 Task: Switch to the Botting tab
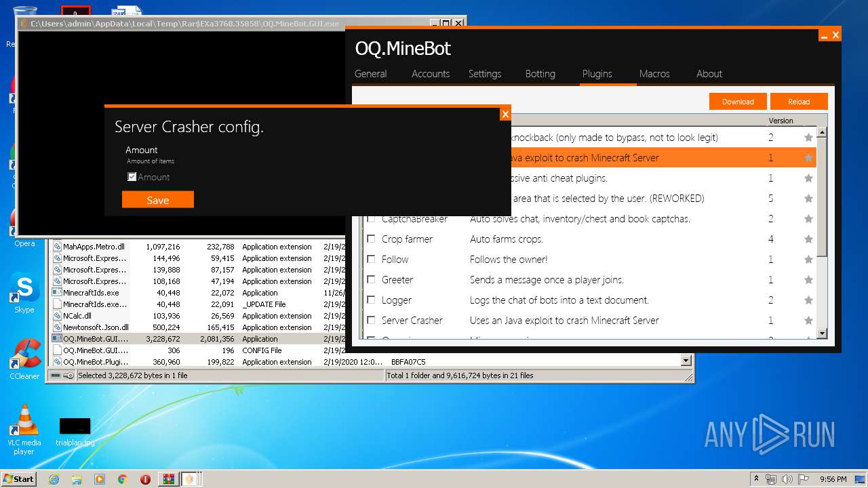540,74
